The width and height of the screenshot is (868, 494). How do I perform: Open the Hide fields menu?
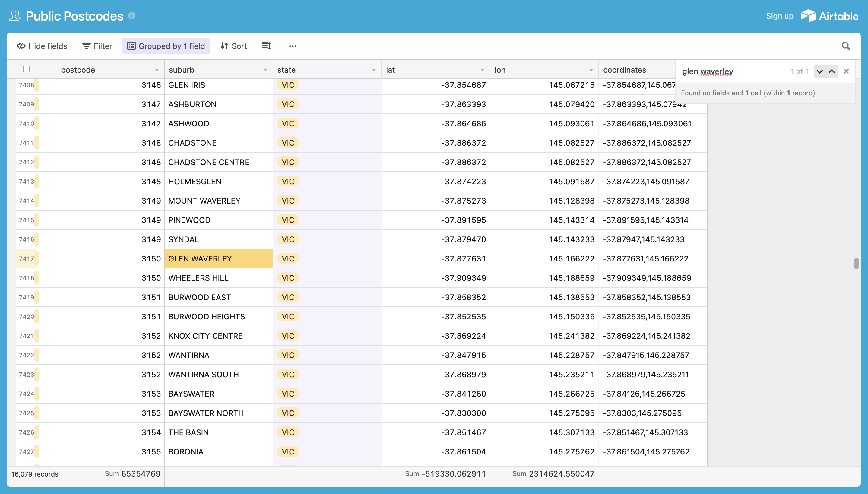pyautogui.click(x=42, y=46)
